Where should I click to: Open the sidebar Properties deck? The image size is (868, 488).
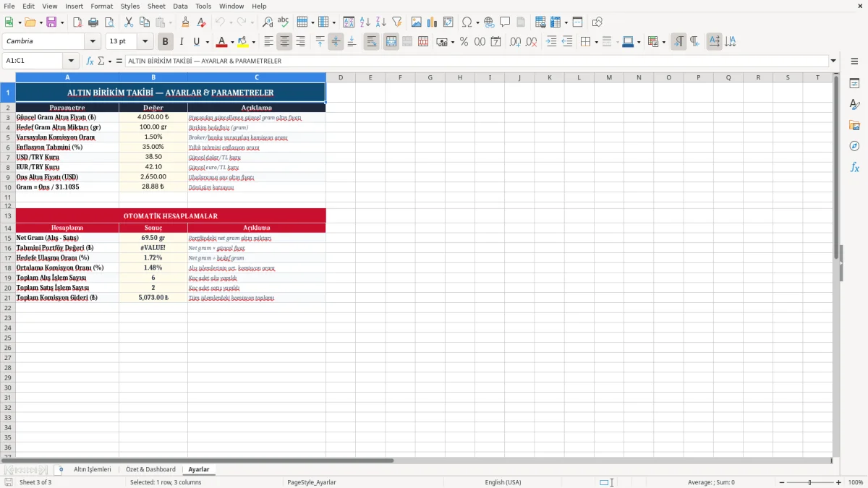(x=854, y=84)
